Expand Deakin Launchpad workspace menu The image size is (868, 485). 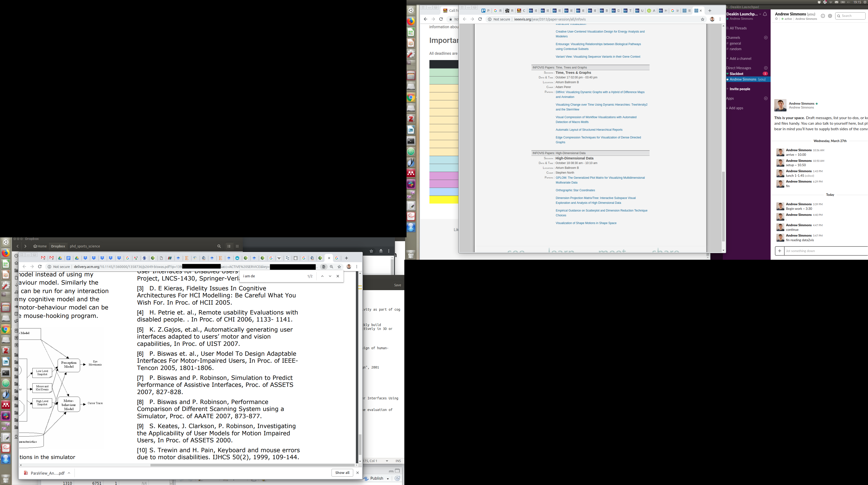click(x=760, y=14)
